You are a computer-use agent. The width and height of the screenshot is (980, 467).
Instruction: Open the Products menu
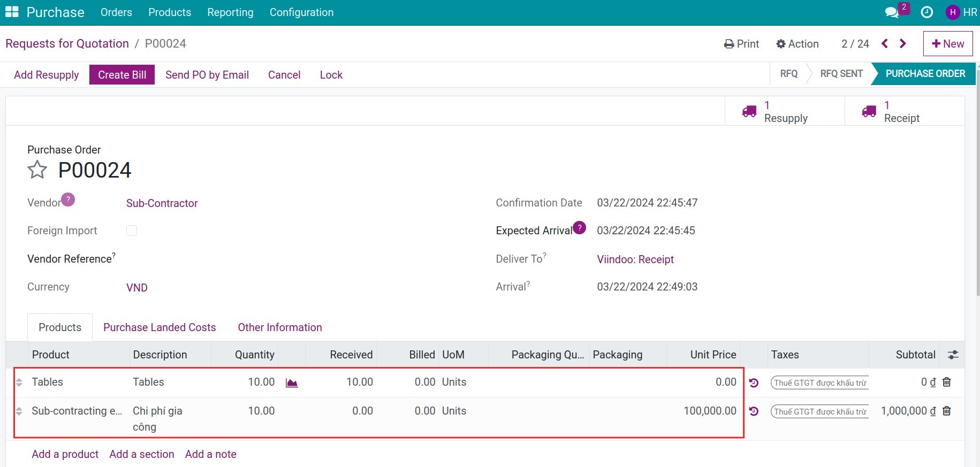(x=170, y=12)
